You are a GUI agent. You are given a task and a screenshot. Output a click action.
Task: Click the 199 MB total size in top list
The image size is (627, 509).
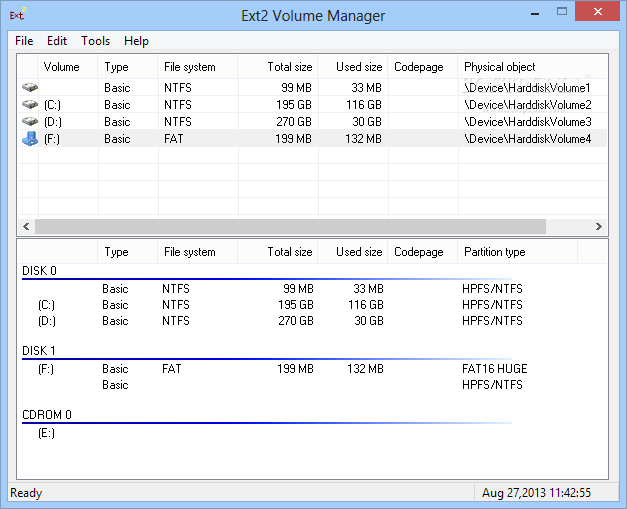click(293, 139)
